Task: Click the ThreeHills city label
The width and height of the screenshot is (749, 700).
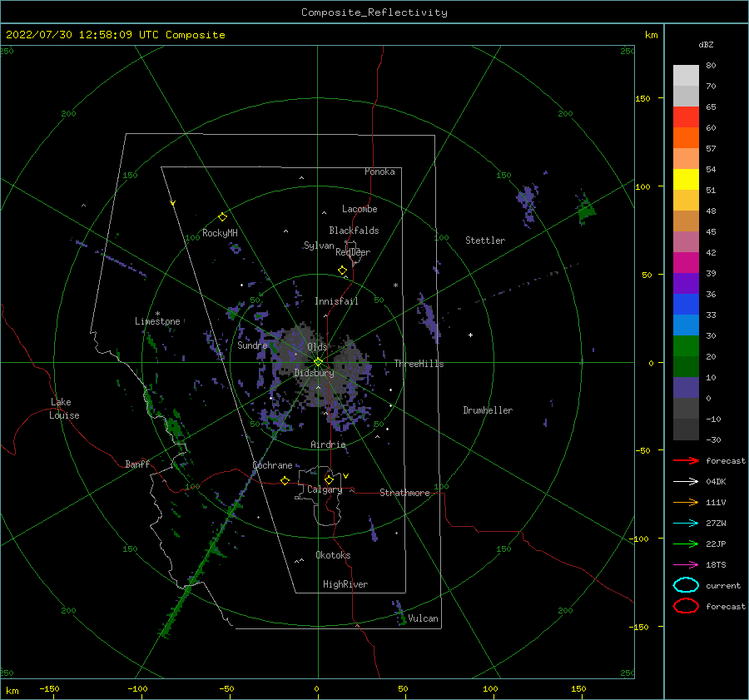Action: click(419, 364)
